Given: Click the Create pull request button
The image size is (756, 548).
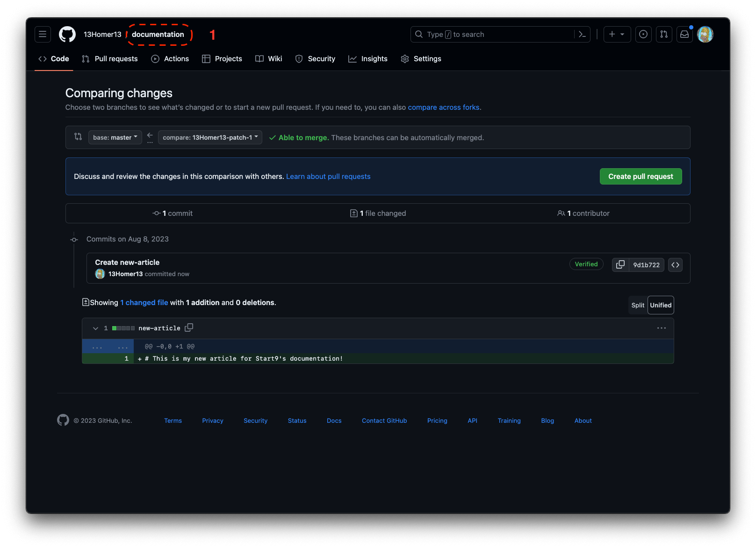Looking at the screenshot, I should [641, 176].
